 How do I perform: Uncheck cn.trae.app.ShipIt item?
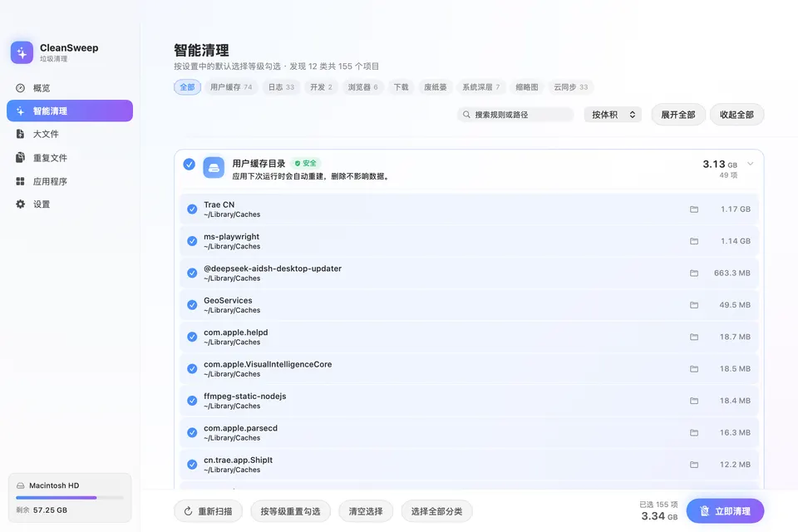click(x=192, y=465)
